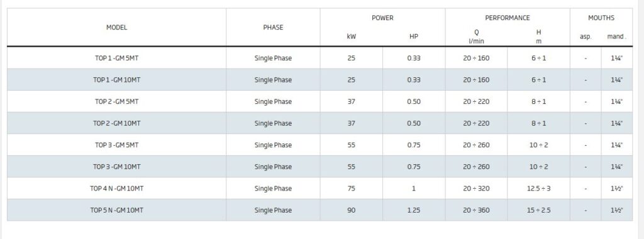This screenshot has height=239, width=644.
Task: Select the TOP 3 -GM 5MT model cell
Action: click(x=116, y=145)
